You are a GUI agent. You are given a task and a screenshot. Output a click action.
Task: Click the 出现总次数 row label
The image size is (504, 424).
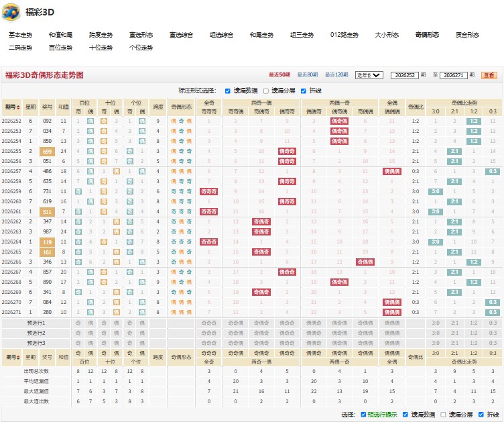tap(36, 371)
